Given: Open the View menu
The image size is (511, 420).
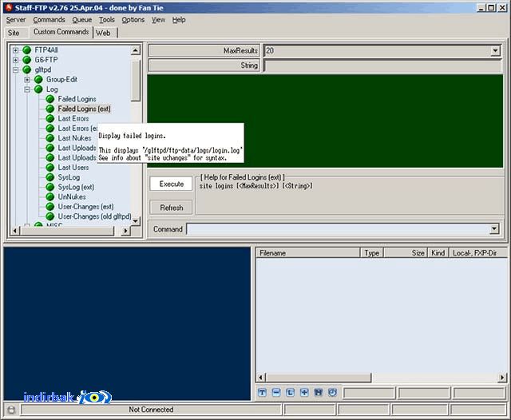Looking at the screenshot, I should coord(158,20).
